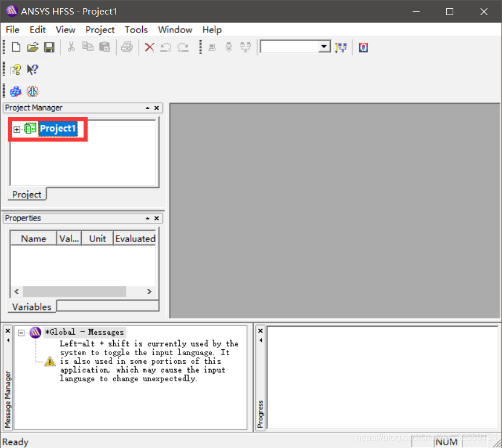502x448 pixels.
Task: Click the Progress panel auto-hide arrow
Action: (261, 341)
